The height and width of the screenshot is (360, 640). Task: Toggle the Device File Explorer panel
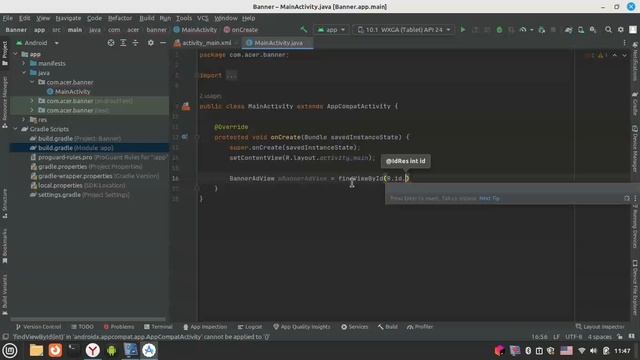tap(635, 288)
